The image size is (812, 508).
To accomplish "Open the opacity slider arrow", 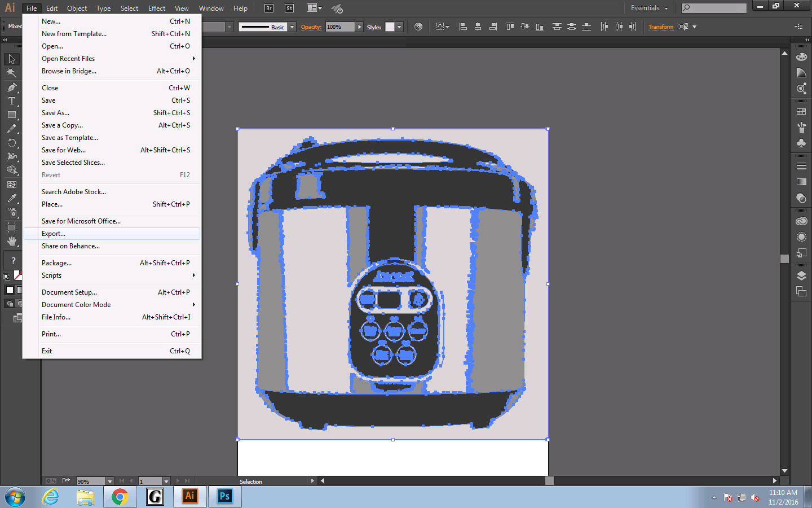I will click(359, 27).
